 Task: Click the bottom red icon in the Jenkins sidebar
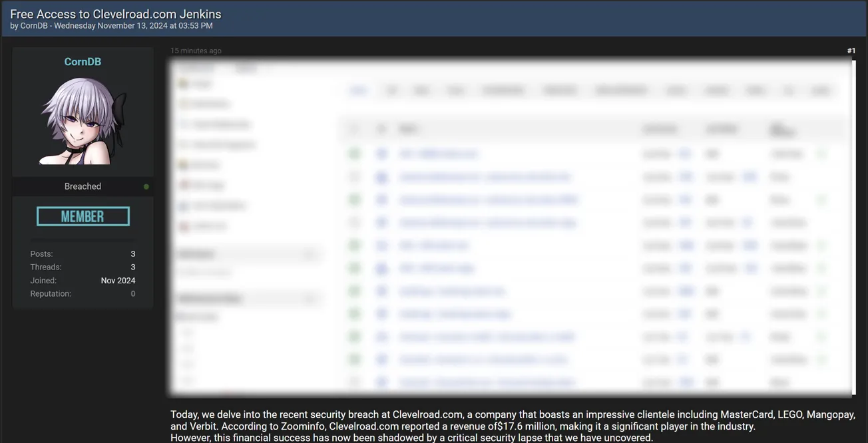(183, 225)
